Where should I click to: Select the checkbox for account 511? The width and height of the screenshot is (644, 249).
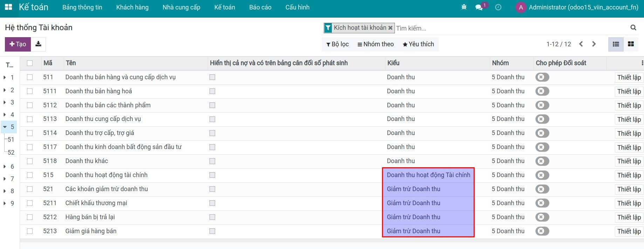coord(30,77)
